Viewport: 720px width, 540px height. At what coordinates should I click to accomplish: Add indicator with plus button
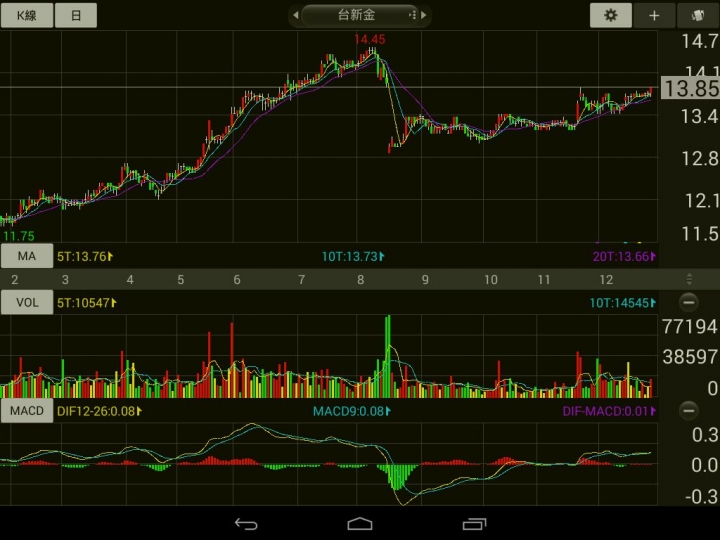point(654,15)
